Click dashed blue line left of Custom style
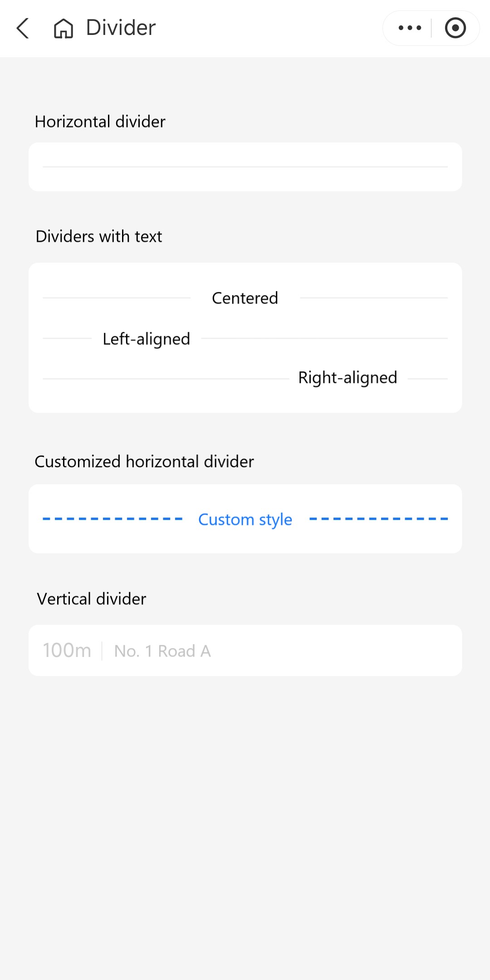Viewport: 490px width, 980px height. tap(113, 519)
